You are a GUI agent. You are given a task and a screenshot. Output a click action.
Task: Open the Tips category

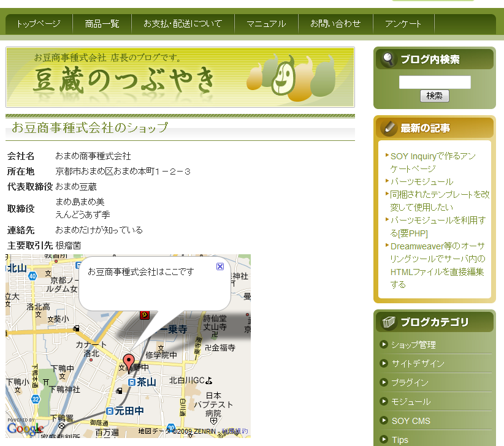(400, 440)
